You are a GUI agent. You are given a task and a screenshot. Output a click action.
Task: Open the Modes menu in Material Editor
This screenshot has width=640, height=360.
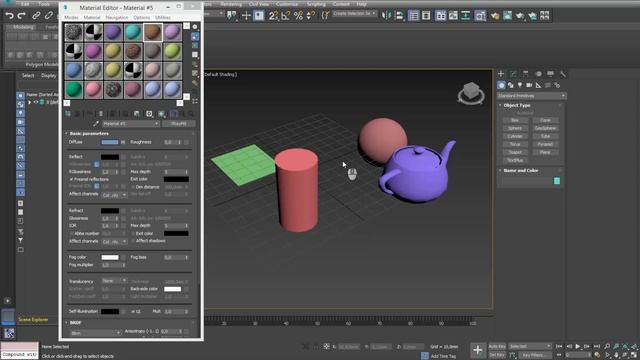tap(71, 18)
